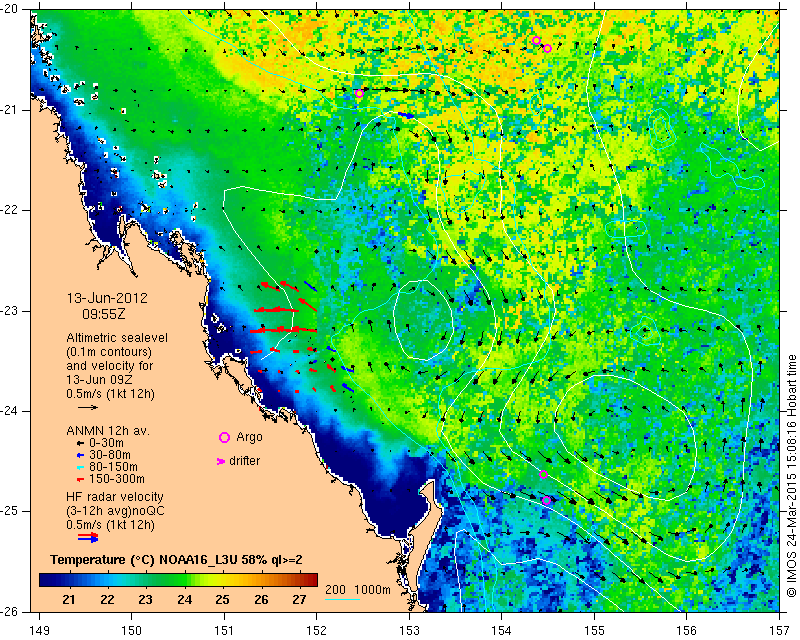Select the blue 30-80m arrow legend symbol
Screen dimensions: 800x640
click(80, 455)
